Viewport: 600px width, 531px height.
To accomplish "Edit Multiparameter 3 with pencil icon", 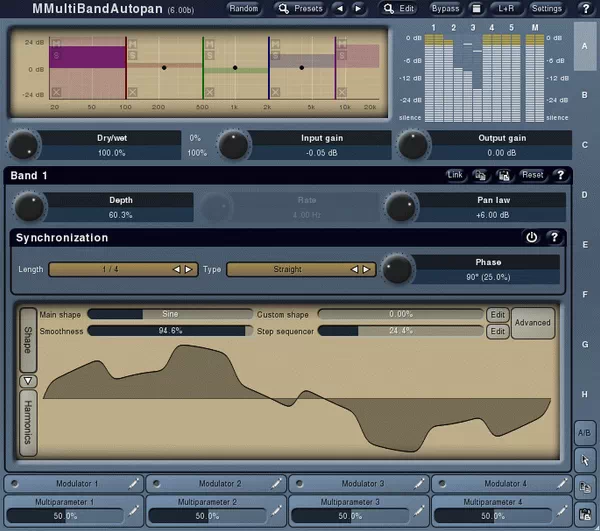I will click(419, 510).
